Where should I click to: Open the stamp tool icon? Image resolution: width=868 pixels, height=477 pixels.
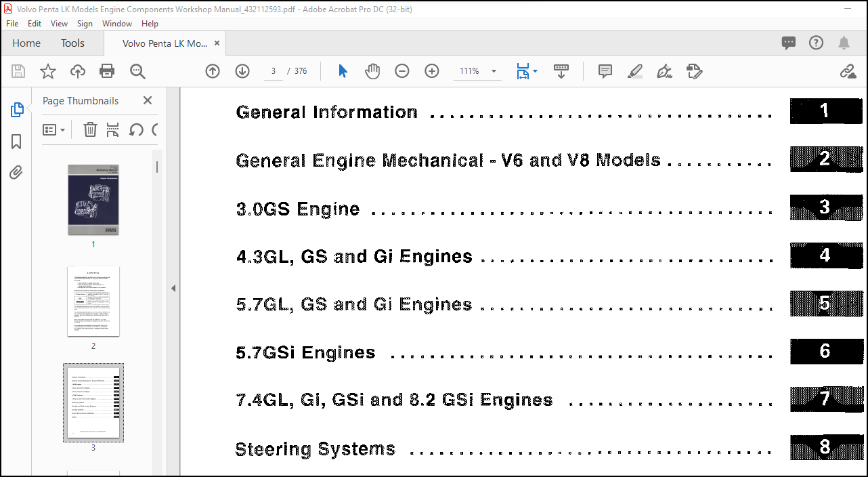tap(694, 71)
